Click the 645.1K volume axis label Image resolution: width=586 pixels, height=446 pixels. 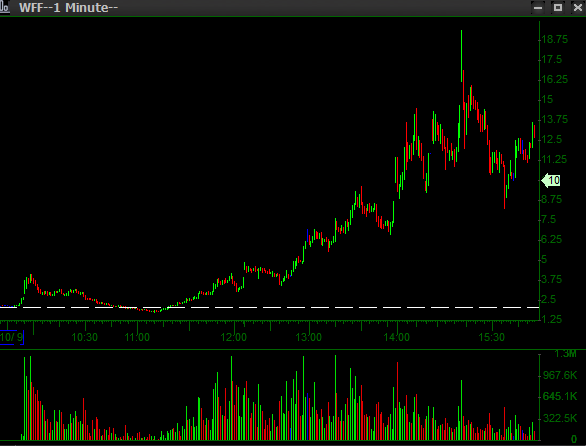(x=560, y=396)
